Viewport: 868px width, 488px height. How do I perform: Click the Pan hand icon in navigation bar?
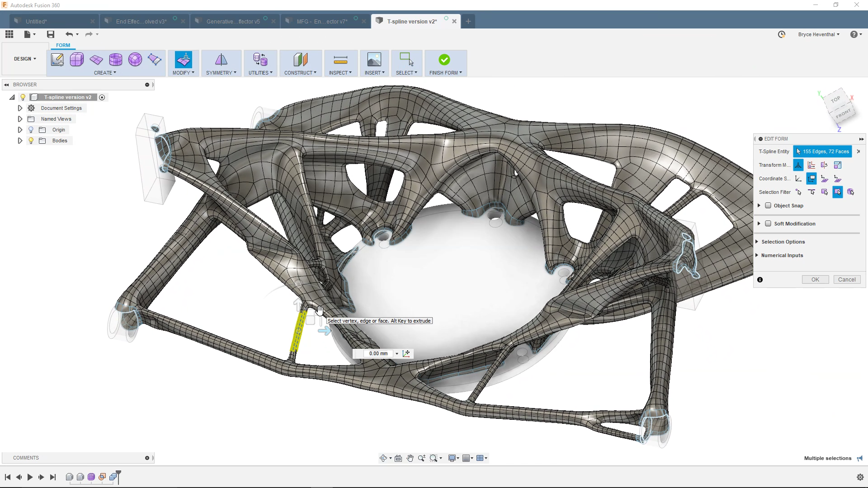[x=410, y=458]
